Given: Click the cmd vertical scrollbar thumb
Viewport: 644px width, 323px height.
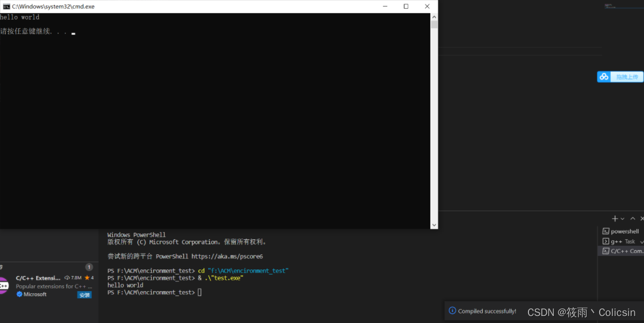Looking at the screenshot, I should (x=434, y=24).
